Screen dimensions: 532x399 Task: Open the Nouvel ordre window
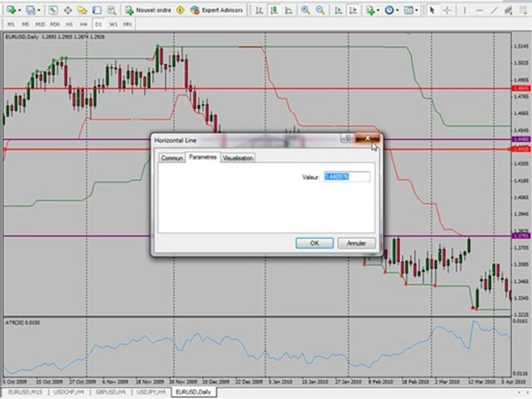point(149,10)
